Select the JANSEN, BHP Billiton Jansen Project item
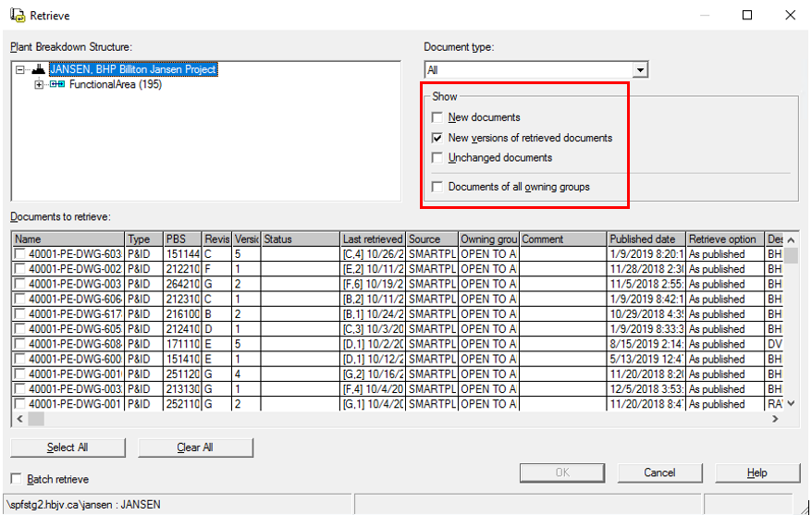The image size is (812, 515). click(x=133, y=69)
